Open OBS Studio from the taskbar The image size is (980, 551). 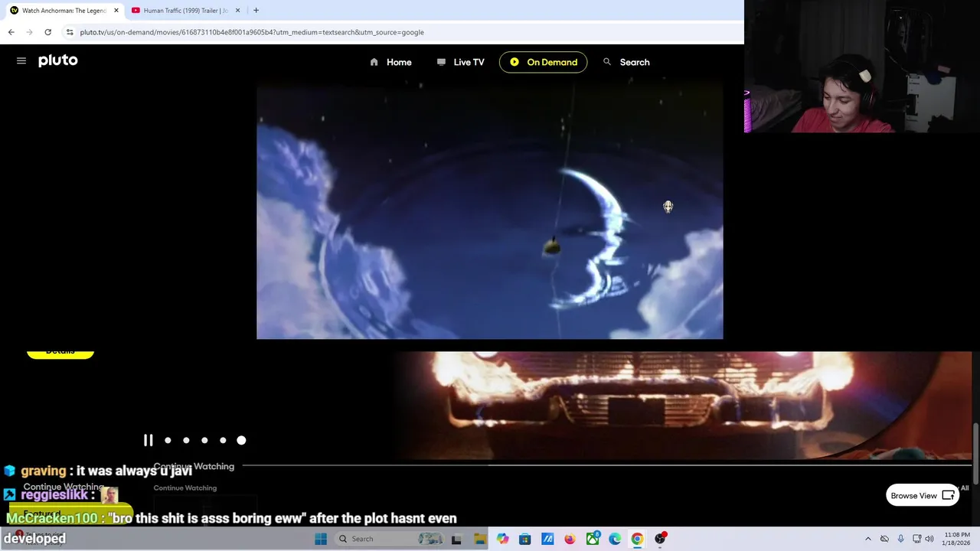click(x=660, y=539)
